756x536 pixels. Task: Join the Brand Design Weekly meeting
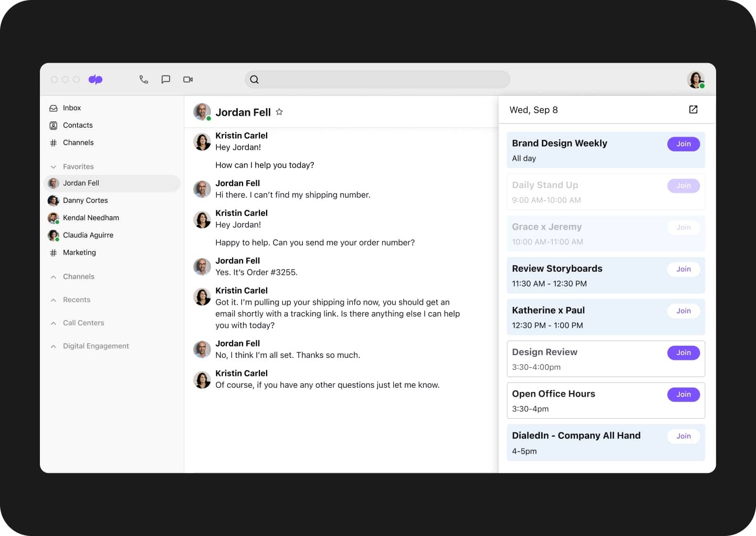[684, 144]
